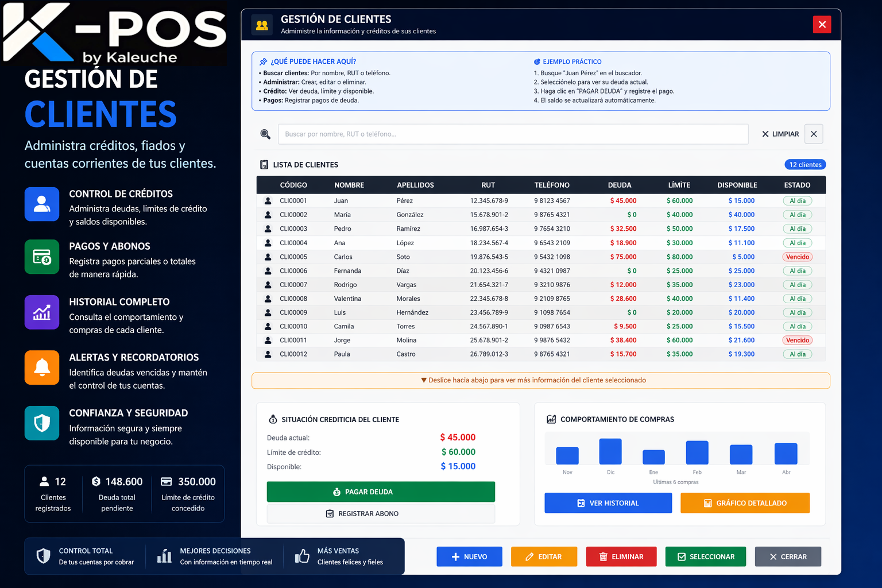Click the yellow clients icon in header
This screenshot has width=882, height=588.
[262, 25]
